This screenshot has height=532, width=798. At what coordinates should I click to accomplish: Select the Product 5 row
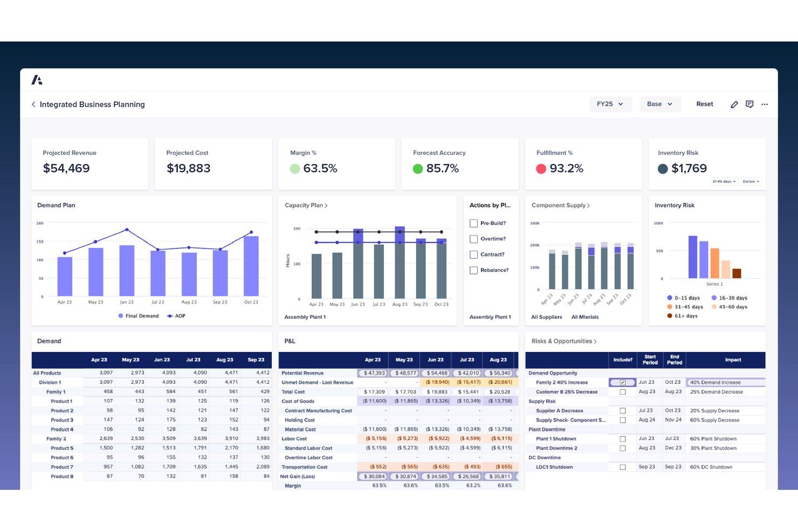[x=152, y=448]
